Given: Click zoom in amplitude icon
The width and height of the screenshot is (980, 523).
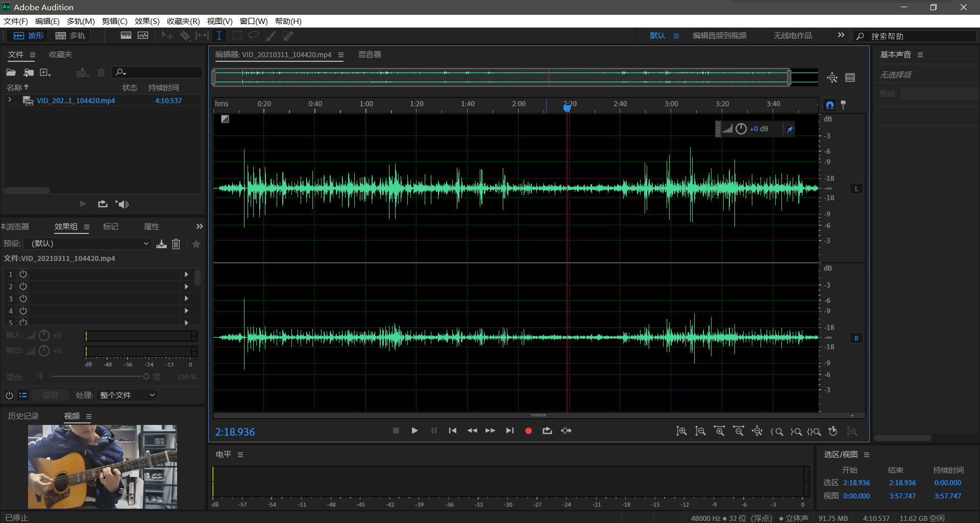Looking at the screenshot, I should 681,432.
